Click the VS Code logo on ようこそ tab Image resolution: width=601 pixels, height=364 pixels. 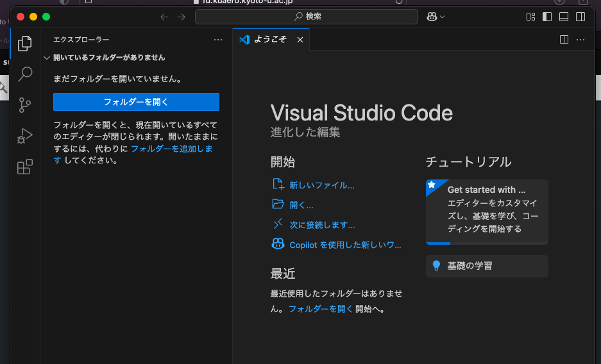point(244,40)
